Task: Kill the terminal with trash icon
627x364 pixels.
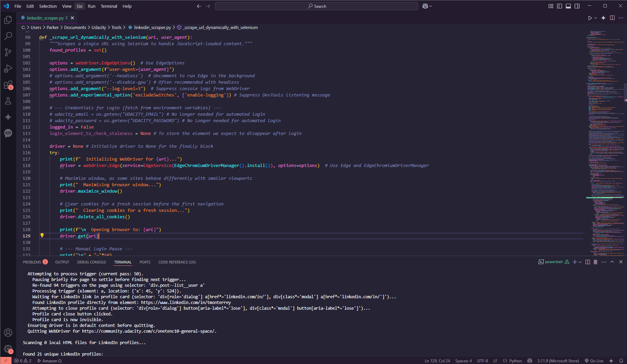Action: (x=595, y=262)
